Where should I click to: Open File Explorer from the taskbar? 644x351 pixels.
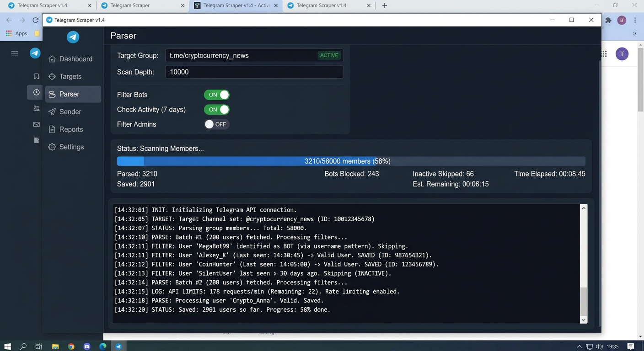point(55,346)
